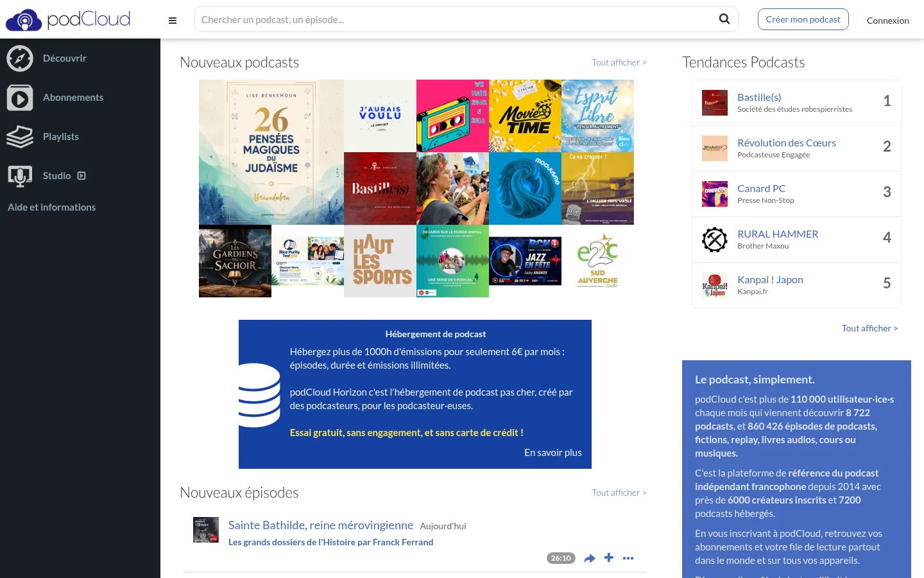Click Connexion link
Viewport: 924px width, 578px height.
[887, 21]
